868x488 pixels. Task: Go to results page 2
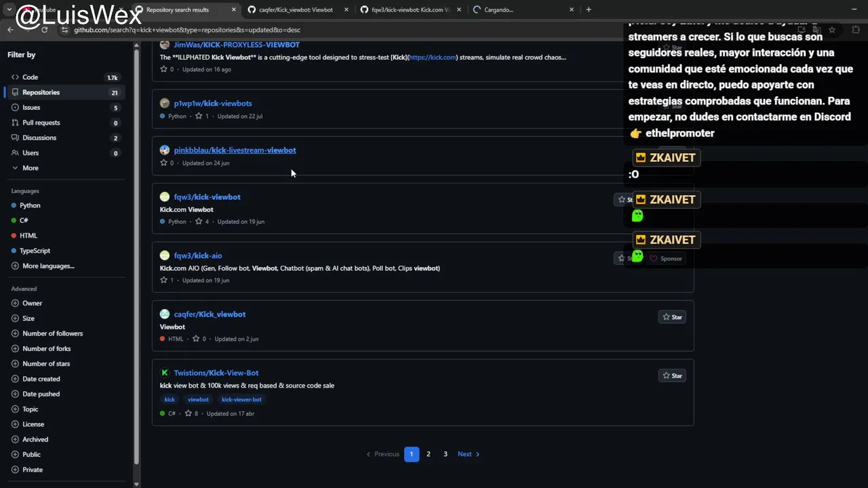click(x=429, y=454)
